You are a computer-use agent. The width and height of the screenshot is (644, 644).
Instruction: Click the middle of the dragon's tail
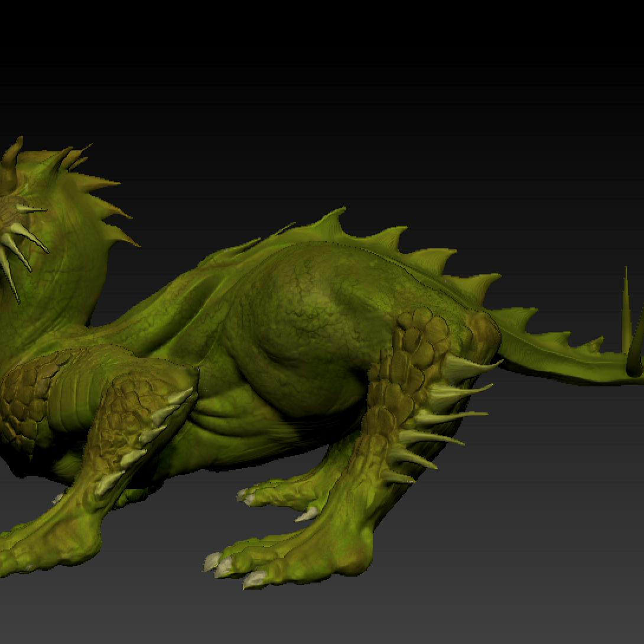pyautogui.click(x=555, y=349)
